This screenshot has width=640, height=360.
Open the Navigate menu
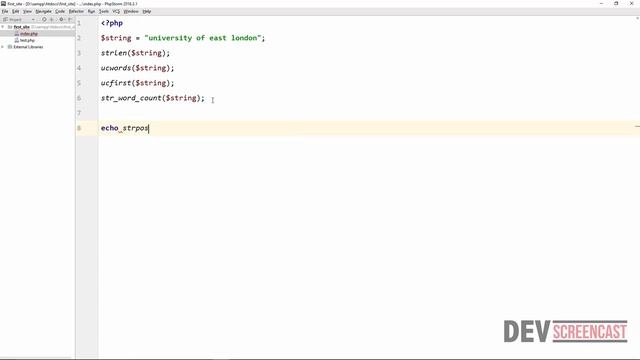43,11
